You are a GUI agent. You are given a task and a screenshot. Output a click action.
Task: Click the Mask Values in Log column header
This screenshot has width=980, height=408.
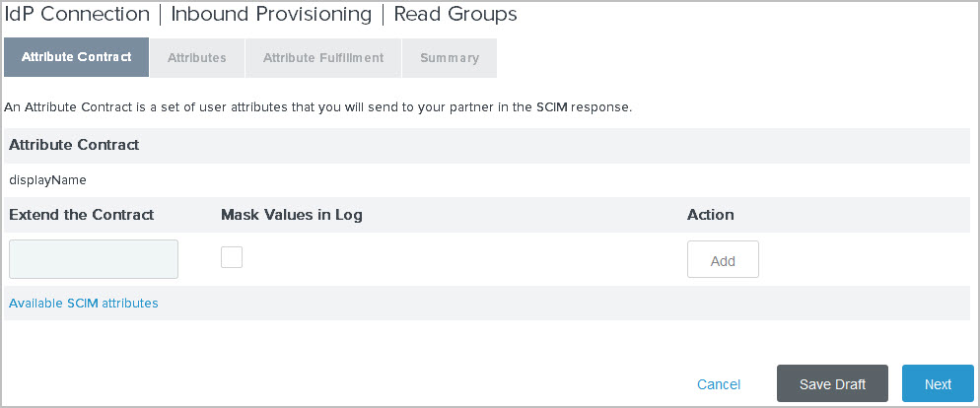click(292, 215)
